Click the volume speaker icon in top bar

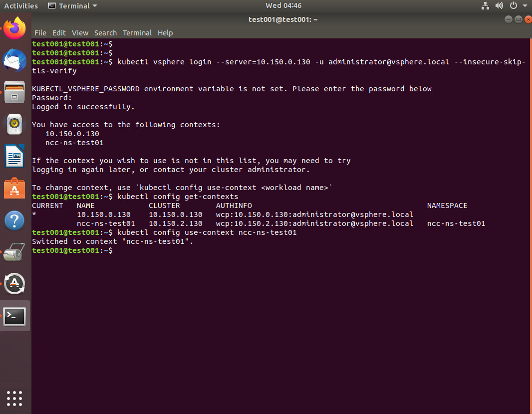point(499,6)
